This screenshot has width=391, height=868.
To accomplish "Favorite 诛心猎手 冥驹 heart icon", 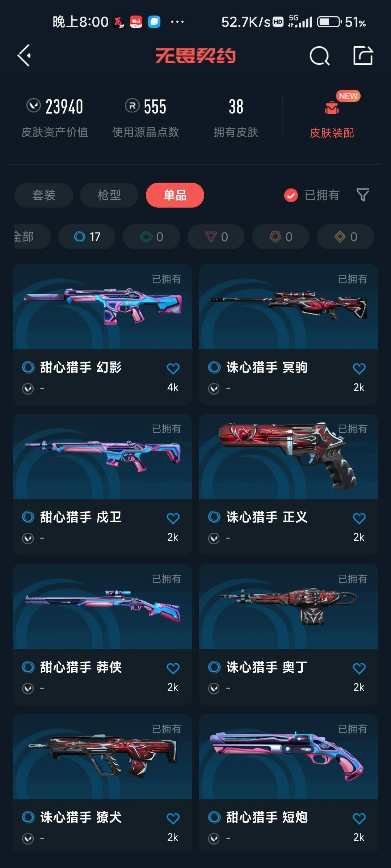I will tap(359, 369).
